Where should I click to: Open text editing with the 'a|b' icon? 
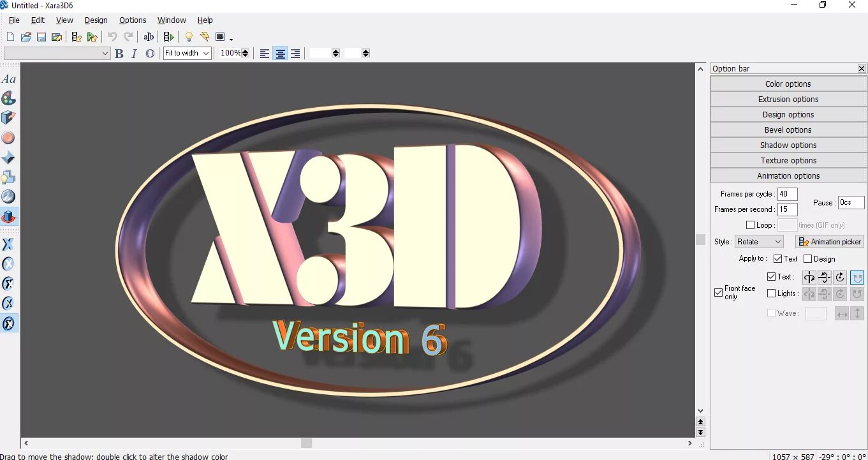[149, 37]
